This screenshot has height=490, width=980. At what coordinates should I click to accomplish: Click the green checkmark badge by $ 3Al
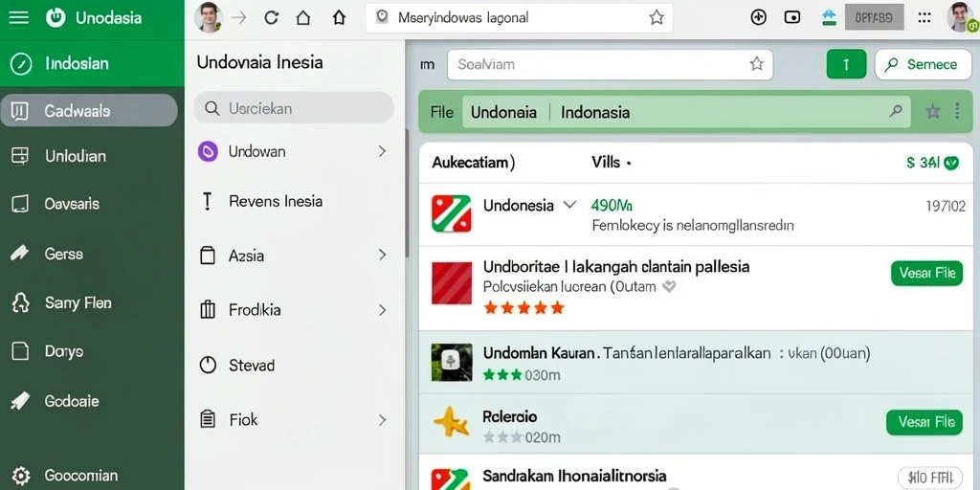coord(950,163)
